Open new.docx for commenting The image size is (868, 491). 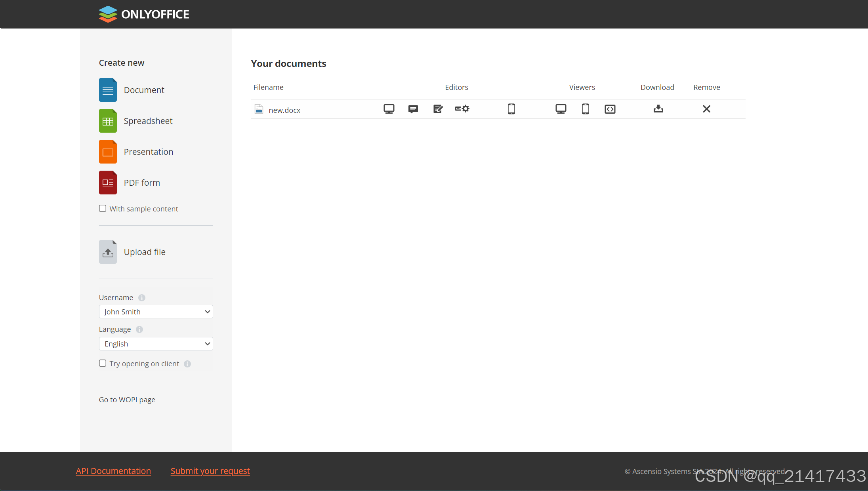coord(413,109)
